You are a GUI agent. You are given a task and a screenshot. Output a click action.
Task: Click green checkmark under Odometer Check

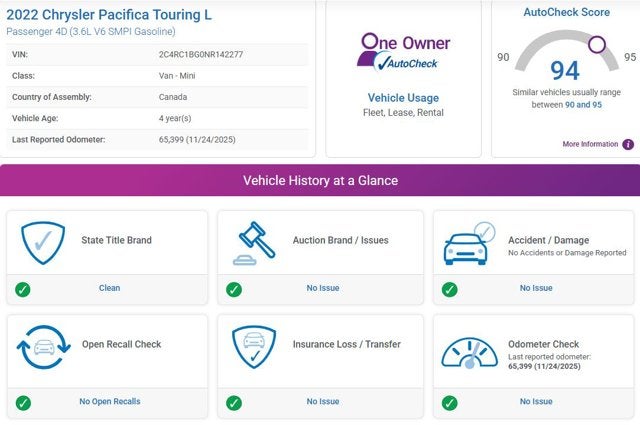click(451, 402)
